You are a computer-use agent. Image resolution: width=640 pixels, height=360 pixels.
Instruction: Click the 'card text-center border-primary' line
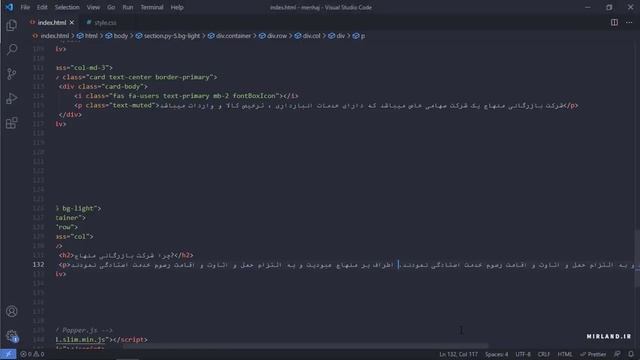click(x=136, y=77)
